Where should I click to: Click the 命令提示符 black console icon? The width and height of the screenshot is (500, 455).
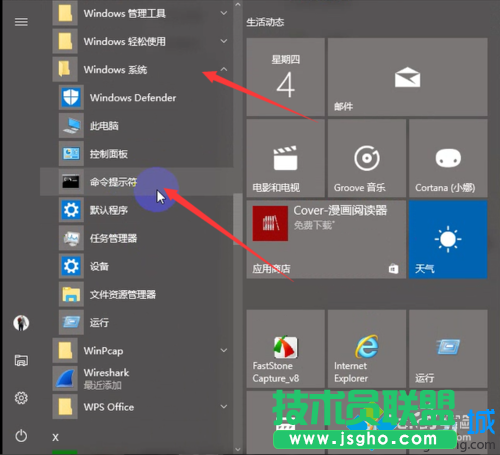pos(71,182)
